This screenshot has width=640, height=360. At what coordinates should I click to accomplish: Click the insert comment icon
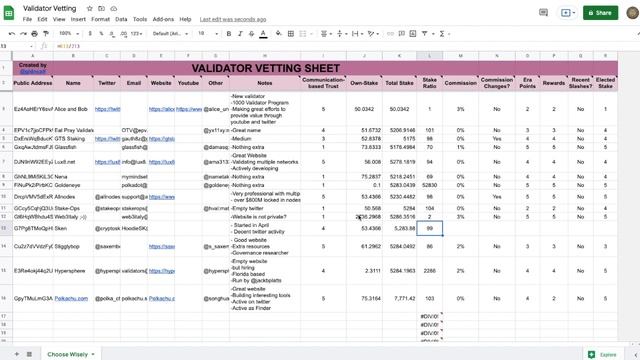(x=402, y=33)
